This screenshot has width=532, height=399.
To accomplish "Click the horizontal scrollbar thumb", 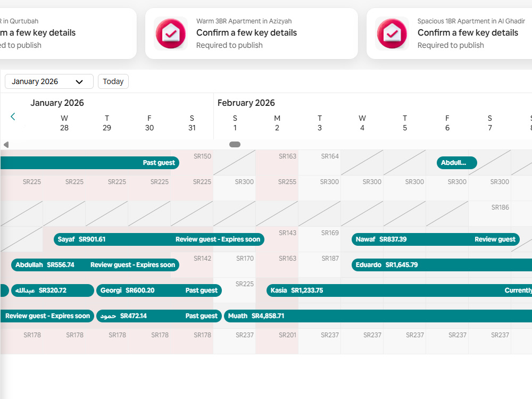I will pos(235,145).
